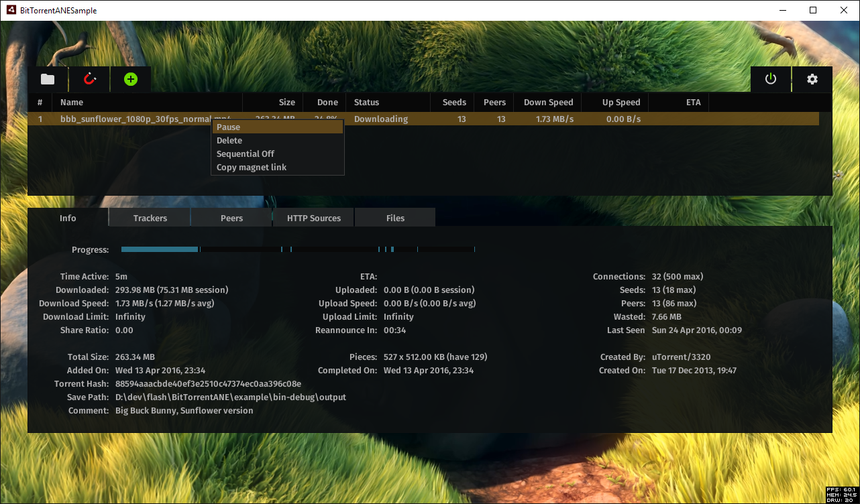The width and height of the screenshot is (860, 504).
Task: Sort by the Down Speed column header
Action: (x=547, y=103)
